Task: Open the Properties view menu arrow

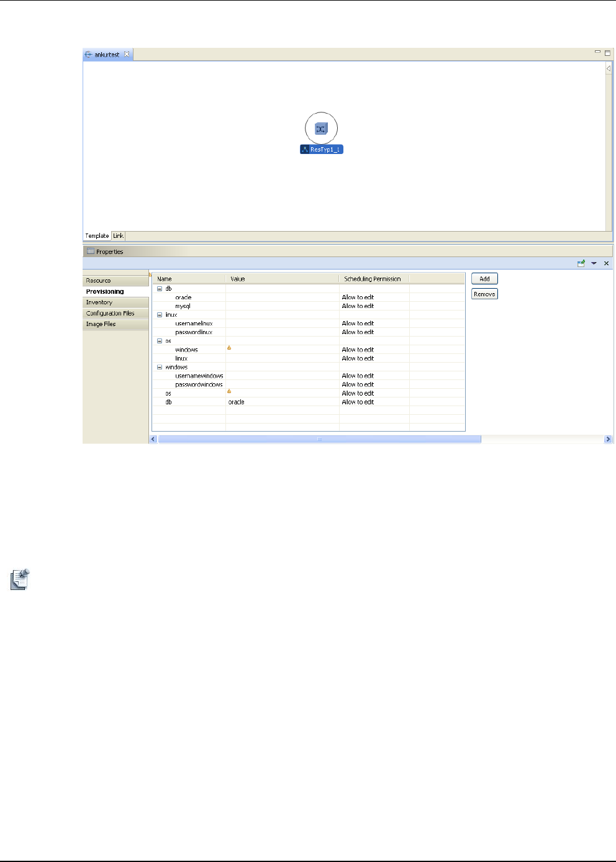Action: [594, 263]
